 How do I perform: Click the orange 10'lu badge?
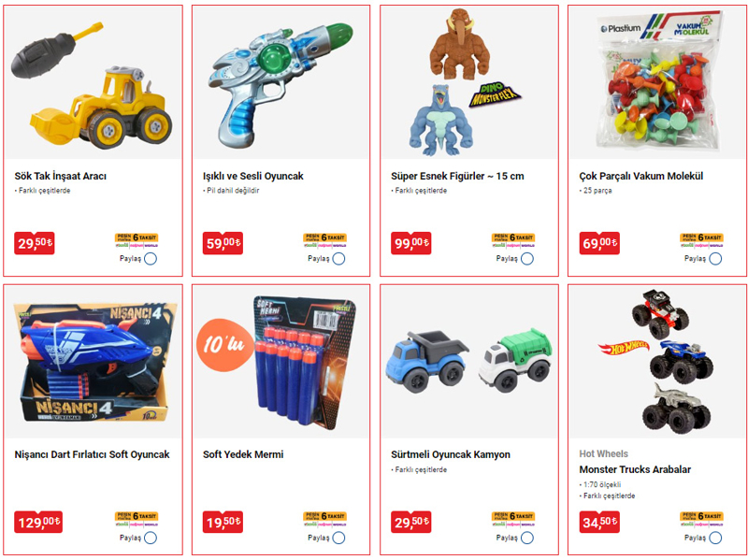click(224, 344)
